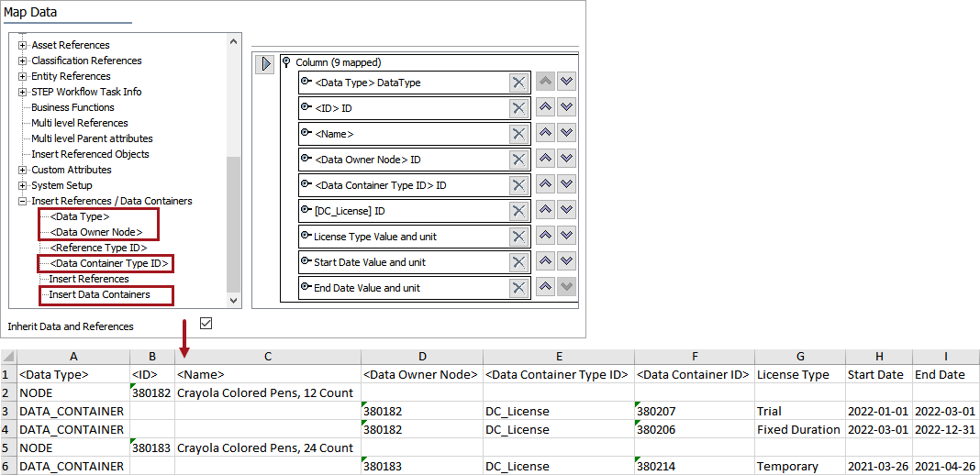Expand System Setup tree node

pyautogui.click(x=23, y=185)
